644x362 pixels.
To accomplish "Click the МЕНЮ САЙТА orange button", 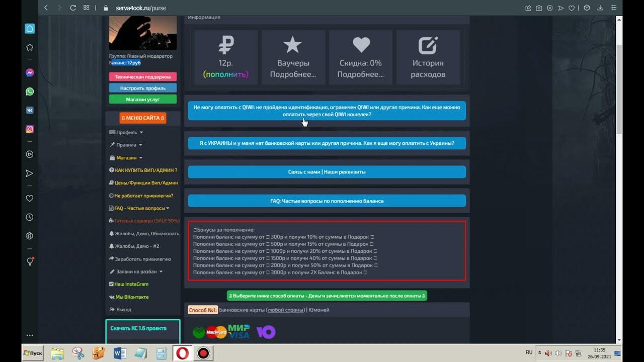I will [x=143, y=118].
